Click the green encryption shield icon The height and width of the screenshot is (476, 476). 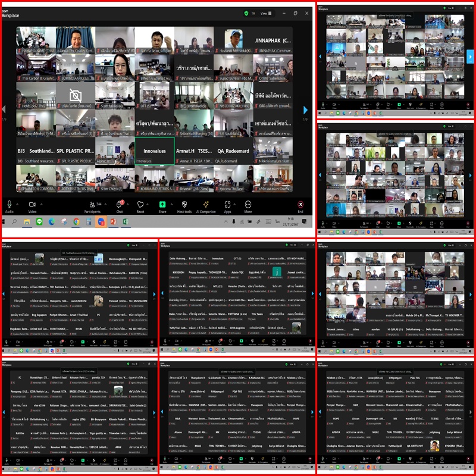coord(246,13)
